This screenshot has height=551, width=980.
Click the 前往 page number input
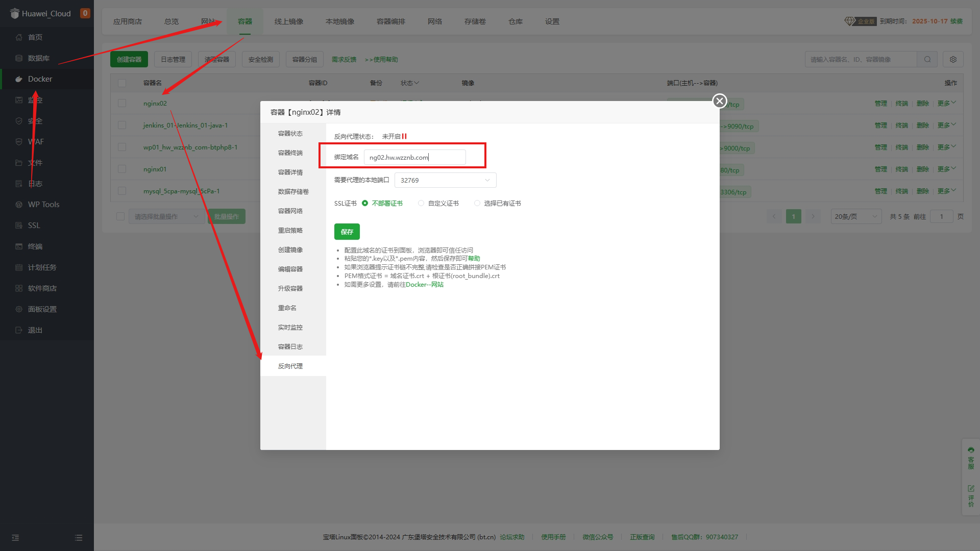[x=942, y=216]
